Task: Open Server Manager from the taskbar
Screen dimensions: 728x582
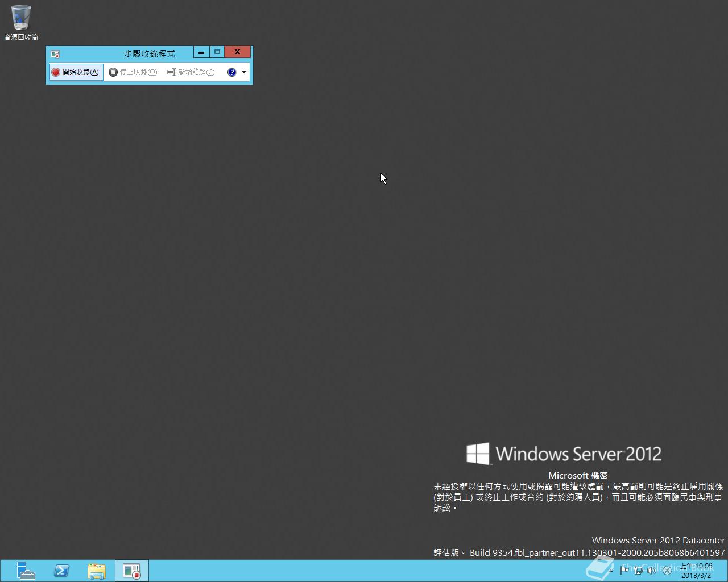Action: coord(26,571)
